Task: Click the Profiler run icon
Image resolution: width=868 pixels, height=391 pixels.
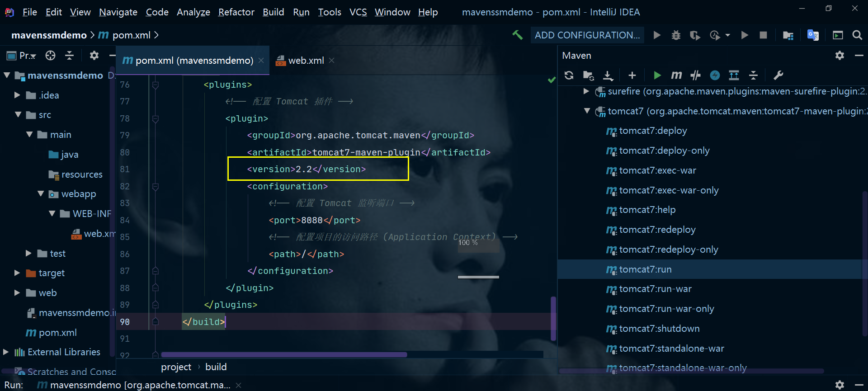Action: click(715, 35)
